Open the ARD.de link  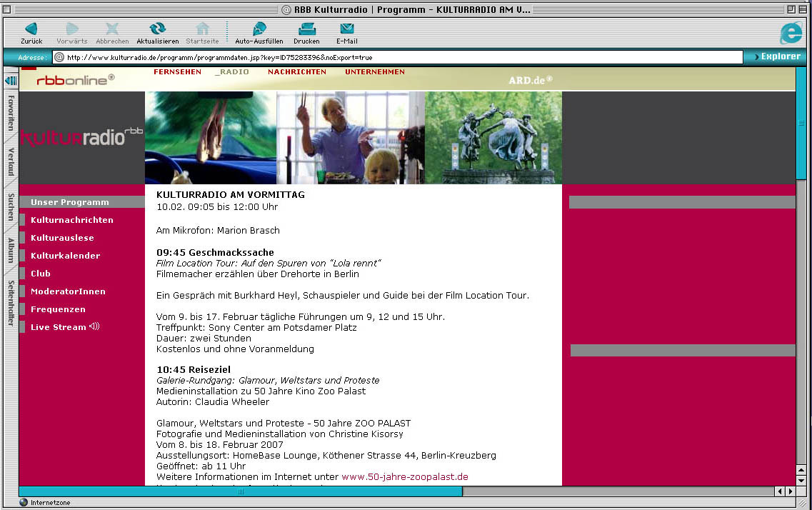click(531, 80)
